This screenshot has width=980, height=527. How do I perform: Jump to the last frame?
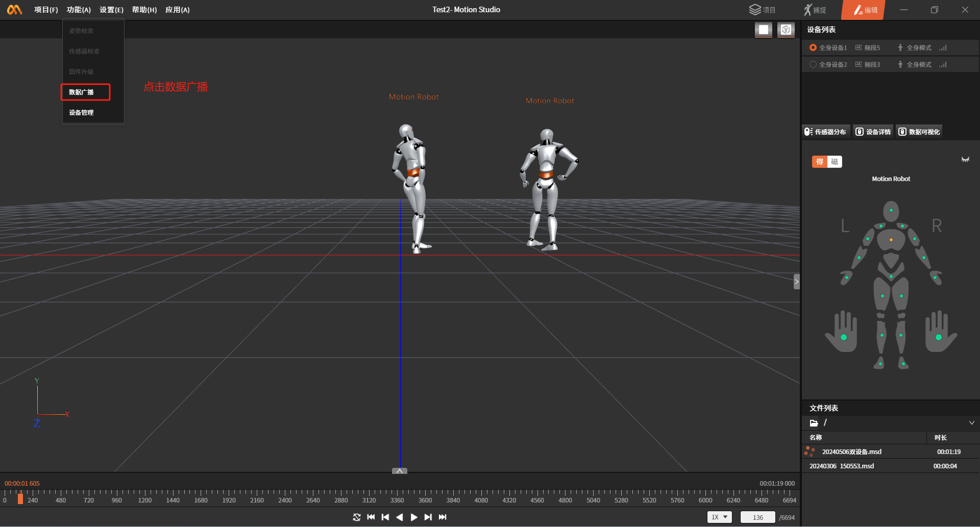(443, 517)
